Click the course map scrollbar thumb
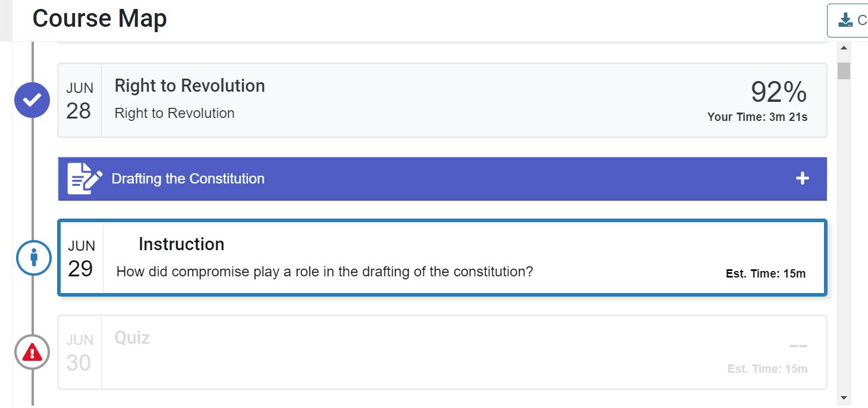868x408 pixels. (844, 70)
